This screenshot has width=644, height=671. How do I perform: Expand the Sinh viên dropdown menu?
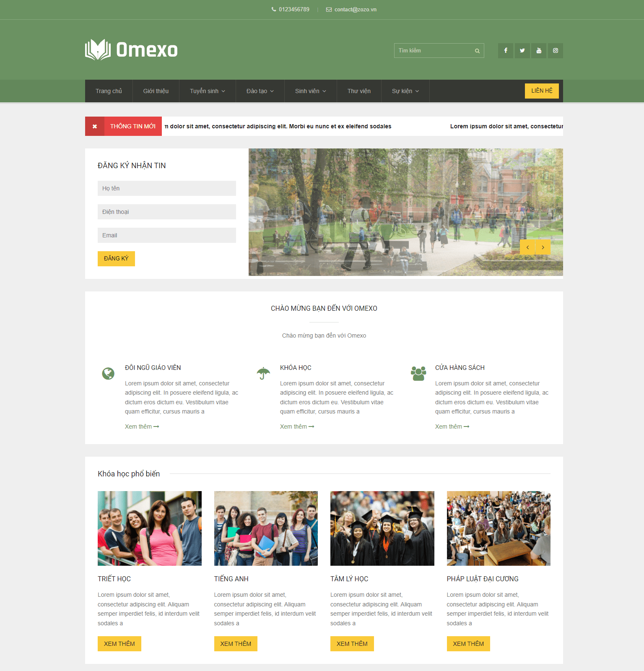(x=310, y=91)
